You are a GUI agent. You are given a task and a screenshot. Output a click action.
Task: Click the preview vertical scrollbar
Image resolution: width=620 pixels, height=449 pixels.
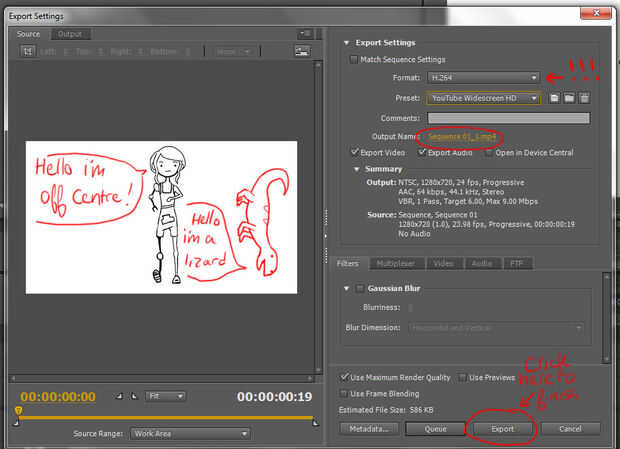click(x=318, y=217)
